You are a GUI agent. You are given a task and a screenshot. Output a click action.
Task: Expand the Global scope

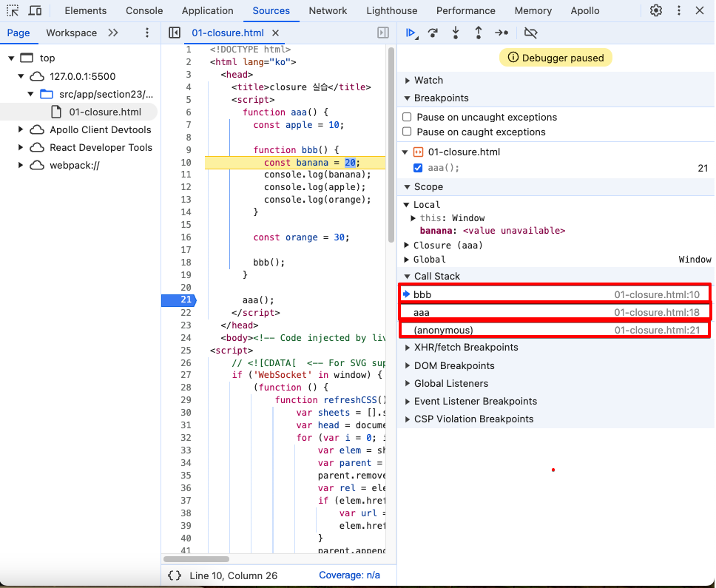coord(406,260)
